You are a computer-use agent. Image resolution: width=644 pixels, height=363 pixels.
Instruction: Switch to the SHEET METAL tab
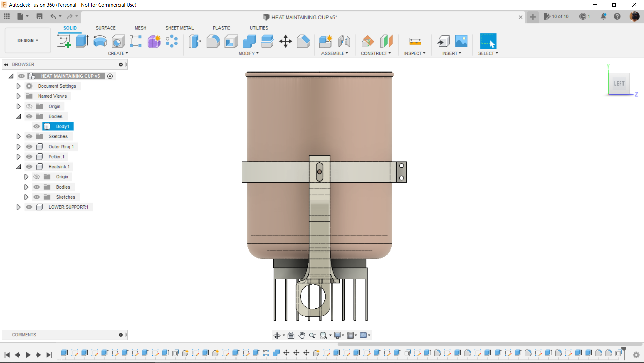coord(179,28)
